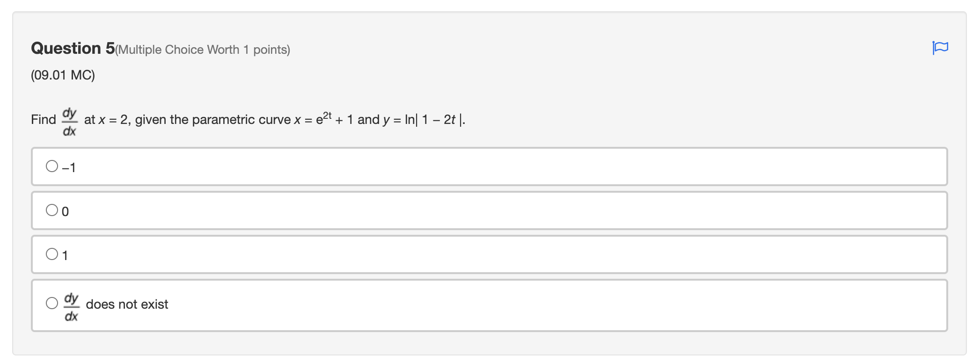Toggle the flag marker for this question

942,47
